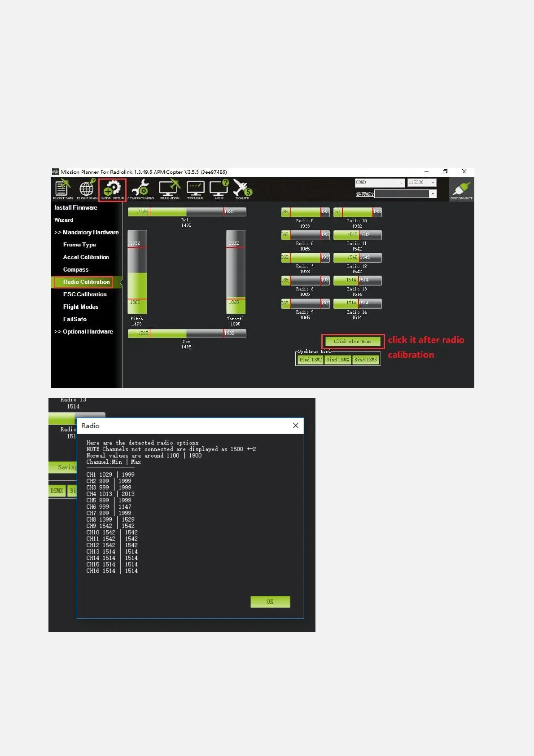534x756 pixels.
Task: Click the Pitch vertical bar
Action: click(x=137, y=272)
